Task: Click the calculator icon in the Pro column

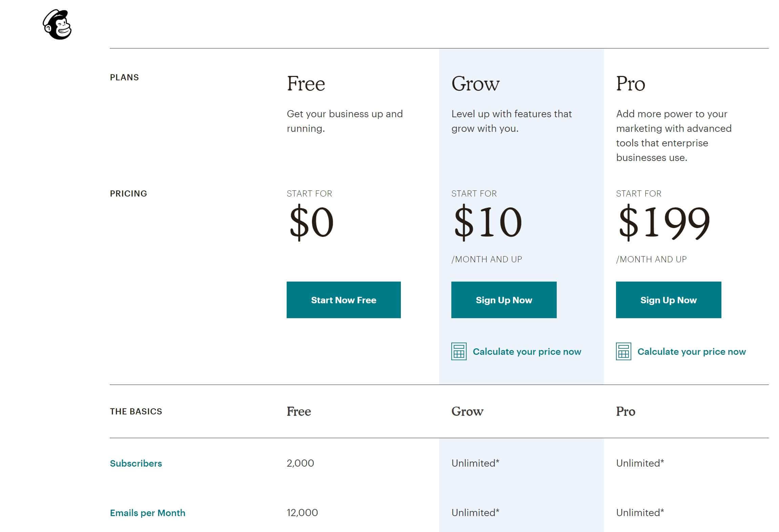Action: click(x=623, y=351)
